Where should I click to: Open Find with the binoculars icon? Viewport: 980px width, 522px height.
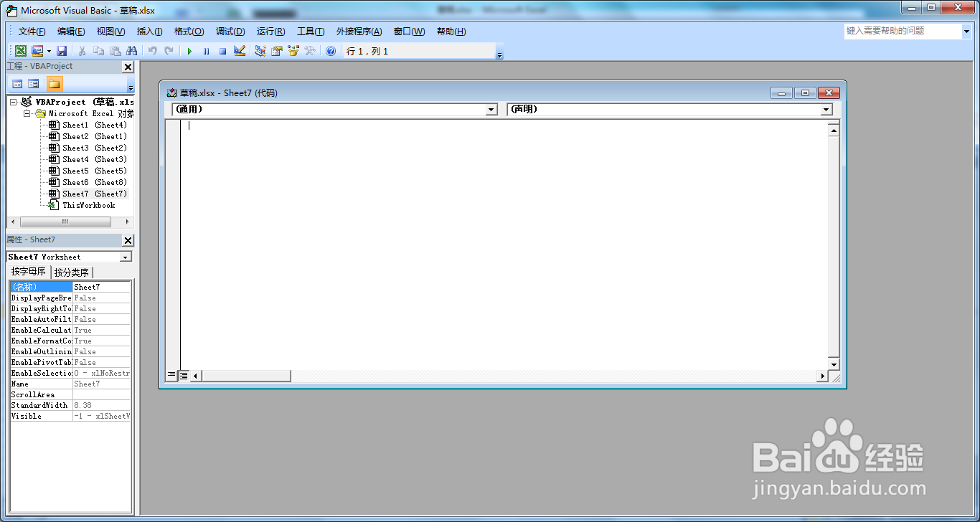pos(131,51)
